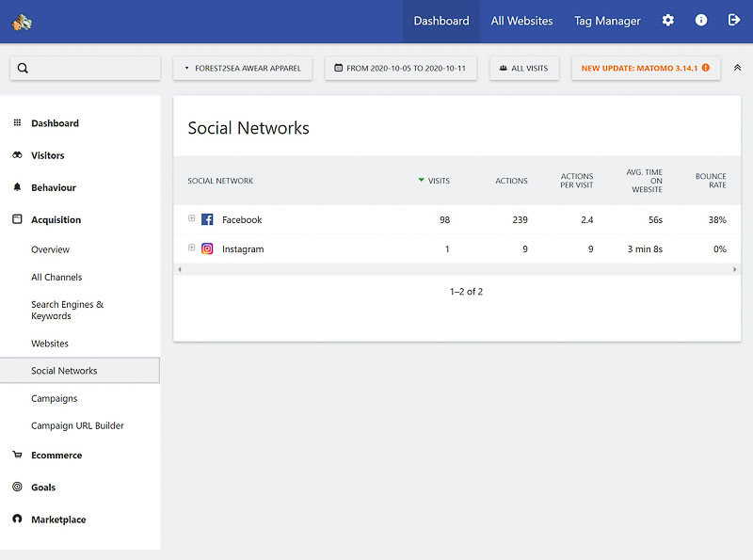The height and width of the screenshot is (560, 753).
Task: Open the date range picker
Action: coord(400,68)
